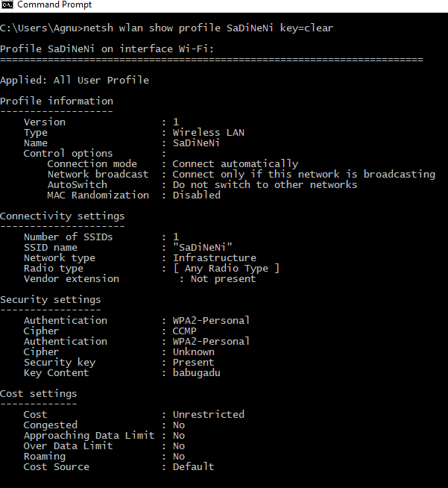Click the Default cost source value

pyautogui.click(x=193, y=466)
